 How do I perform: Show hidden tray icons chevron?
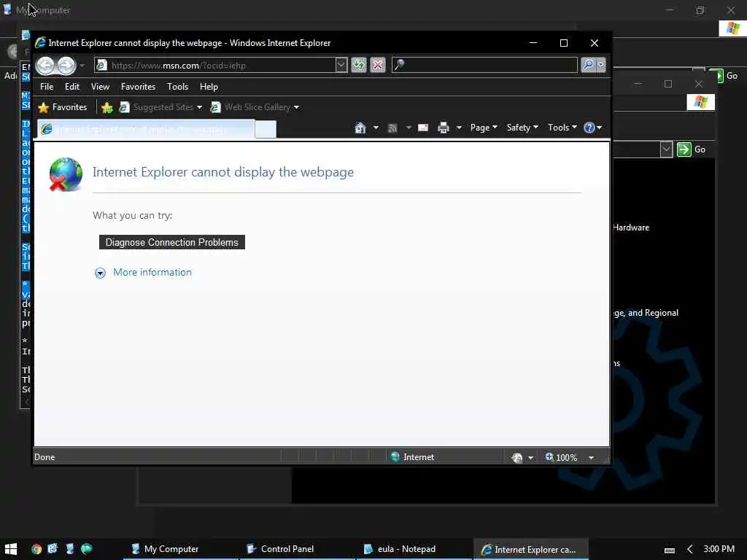[x=690, y=549]
